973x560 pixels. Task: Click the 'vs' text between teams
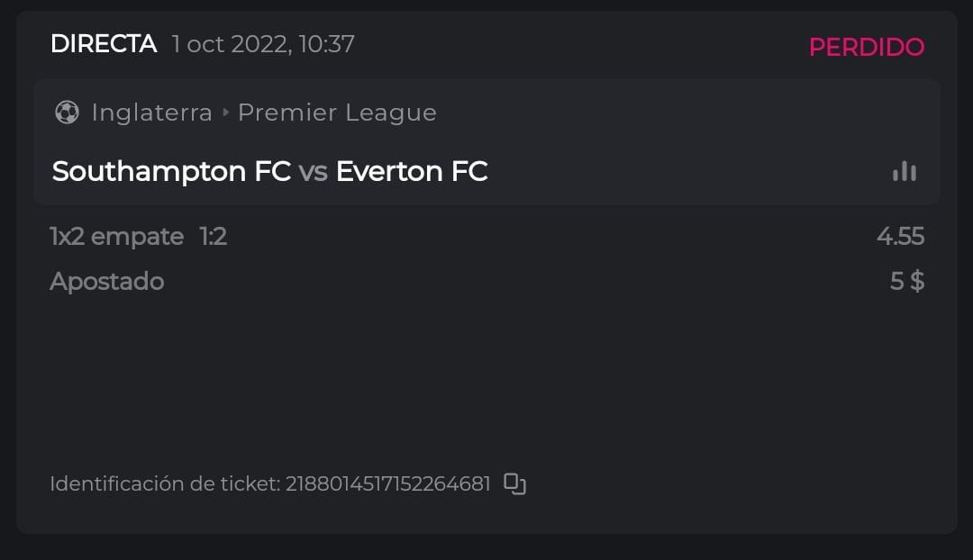click(x=313, y=171)
